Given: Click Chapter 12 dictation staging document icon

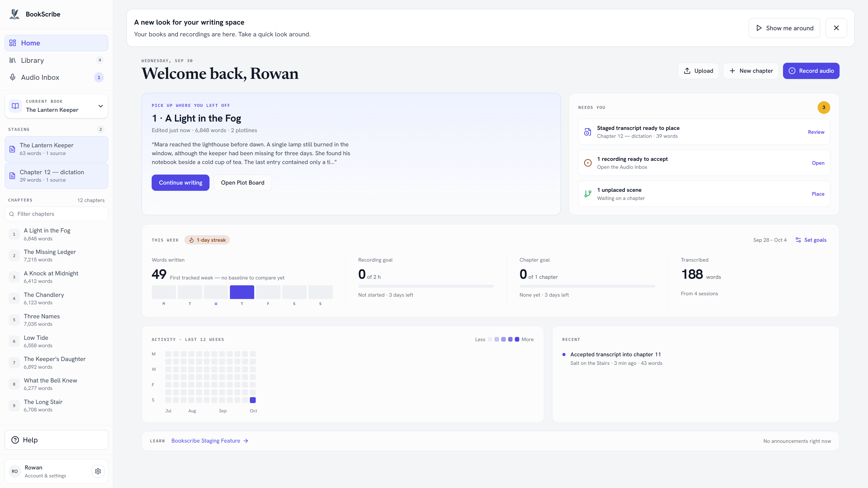Looking at the screenshot, I should 12,176.
